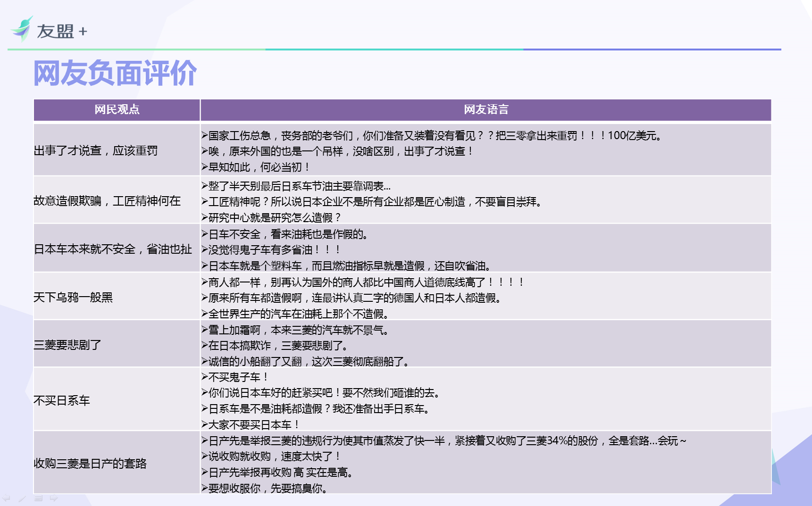Click line 在日本搞欺诈，三菱要悲剧了
This screenshot has width=812, height=506.
coord(276,346)
